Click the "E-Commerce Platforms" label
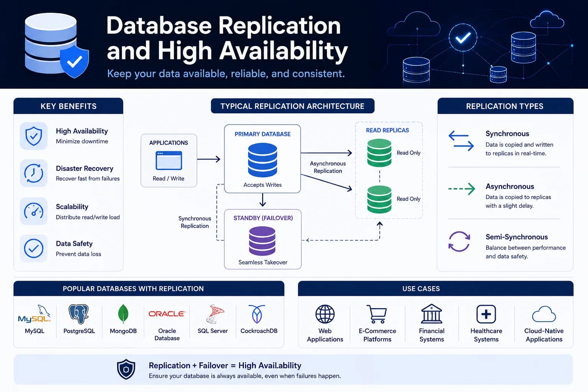Viewport: 588px width, 392px height. (377, 335)
